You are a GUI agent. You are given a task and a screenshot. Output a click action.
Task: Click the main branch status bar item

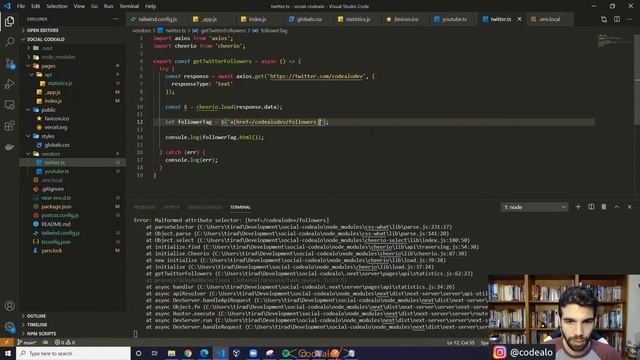27,342
